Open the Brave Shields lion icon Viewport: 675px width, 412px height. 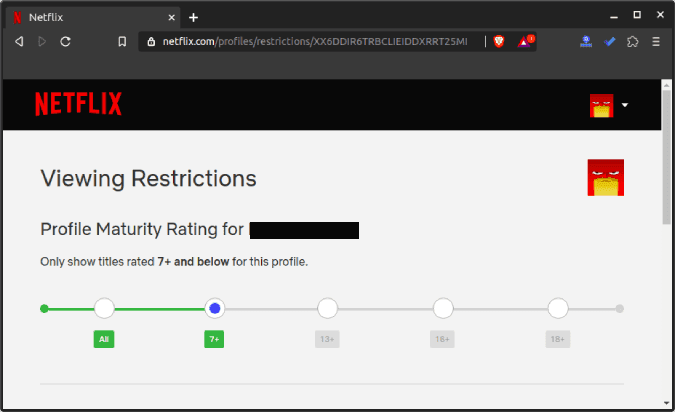pyautogui.click(x=499, y=41)
